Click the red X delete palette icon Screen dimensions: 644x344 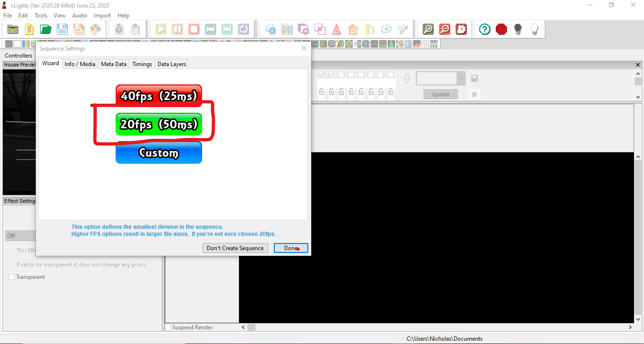[474, 94]
